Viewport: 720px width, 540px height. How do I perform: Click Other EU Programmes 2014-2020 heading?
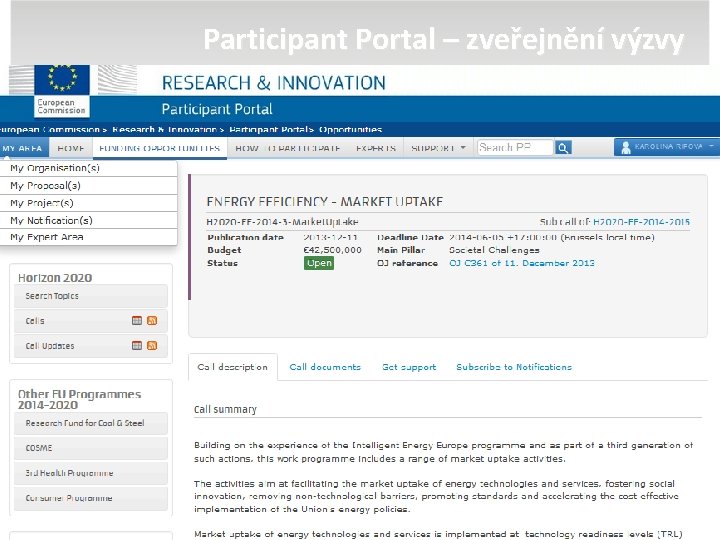[79, 399]
